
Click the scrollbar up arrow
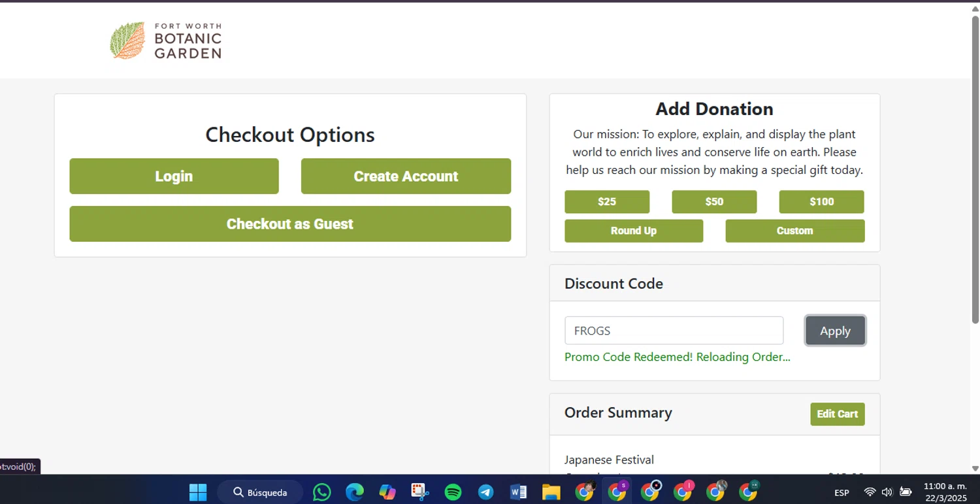click(975, 8)
